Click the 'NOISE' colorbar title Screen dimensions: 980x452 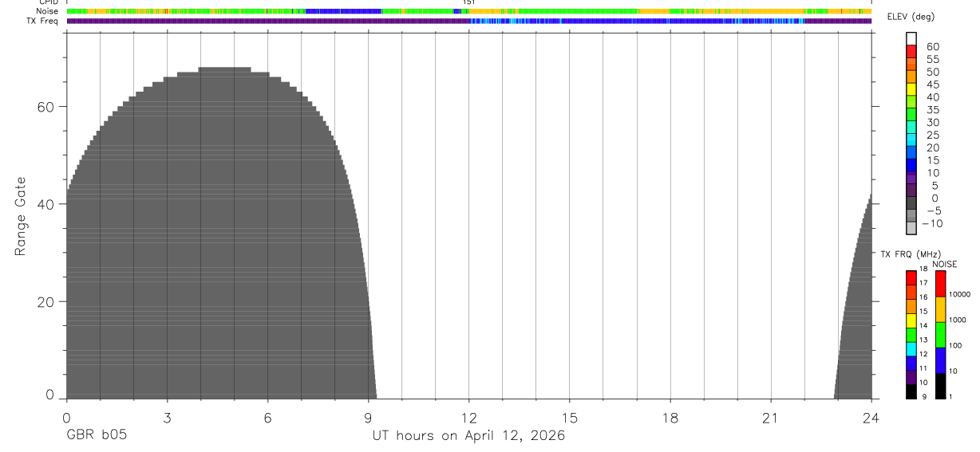tap(945, 264)
